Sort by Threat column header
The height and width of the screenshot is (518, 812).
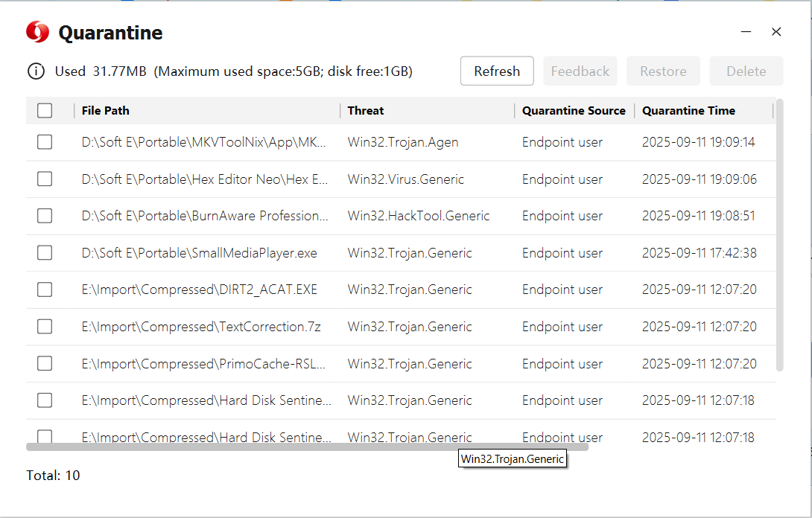pos(366,111)
